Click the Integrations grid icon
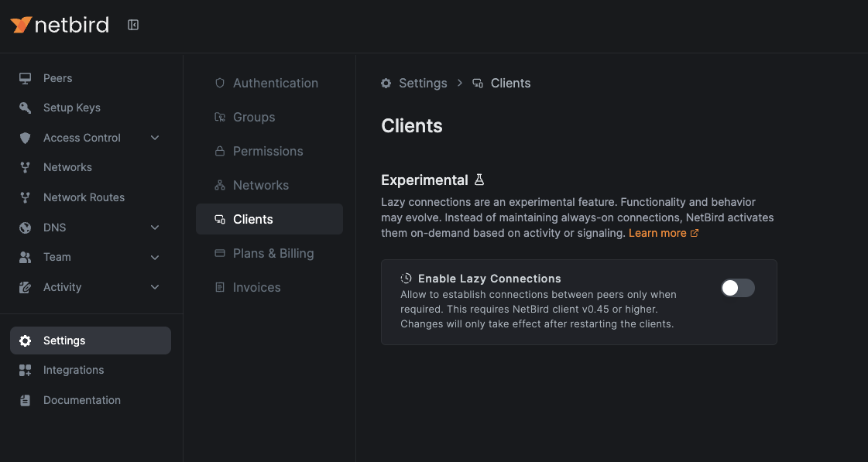Viewport: 868px width, 462px height. pos(26,370)
